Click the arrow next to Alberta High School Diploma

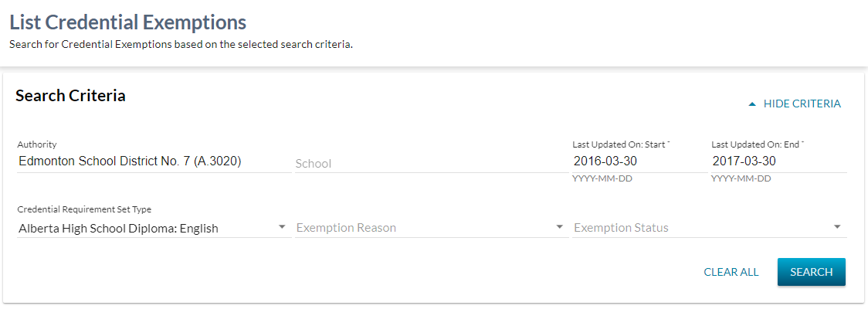[x=282, y=228]
